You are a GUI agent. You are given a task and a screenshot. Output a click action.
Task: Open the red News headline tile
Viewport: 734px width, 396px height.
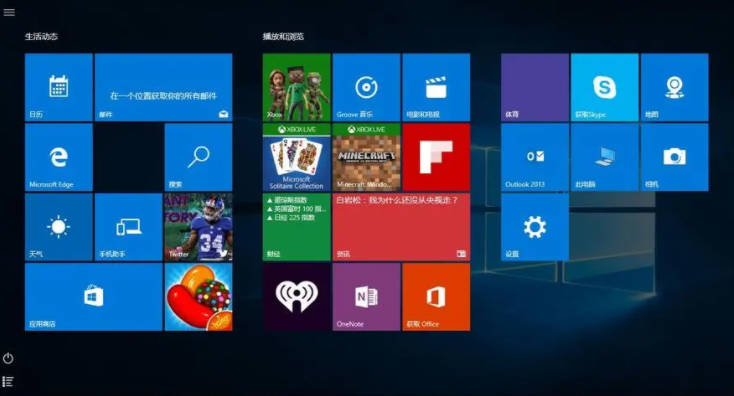401,227
